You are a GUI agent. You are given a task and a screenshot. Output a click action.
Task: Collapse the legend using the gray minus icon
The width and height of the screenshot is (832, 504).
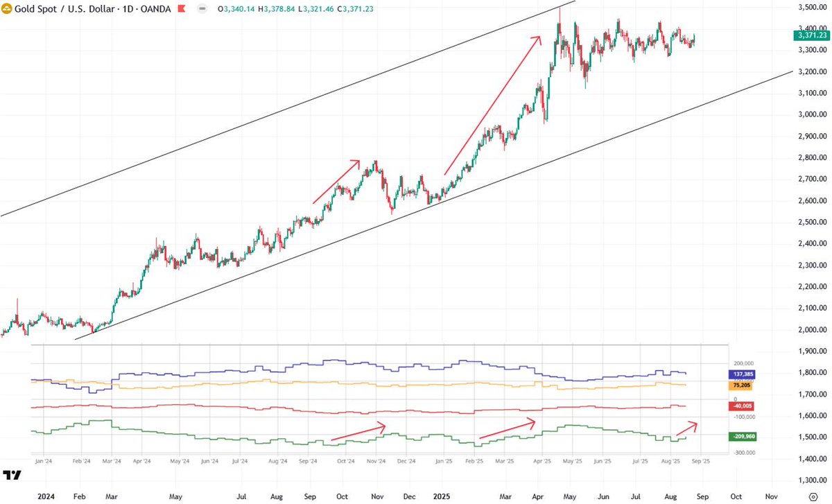click(201, 10)
